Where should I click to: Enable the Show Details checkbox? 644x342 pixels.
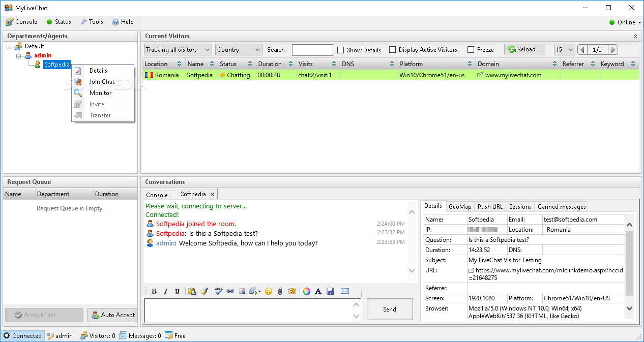[x=341, y=50]
